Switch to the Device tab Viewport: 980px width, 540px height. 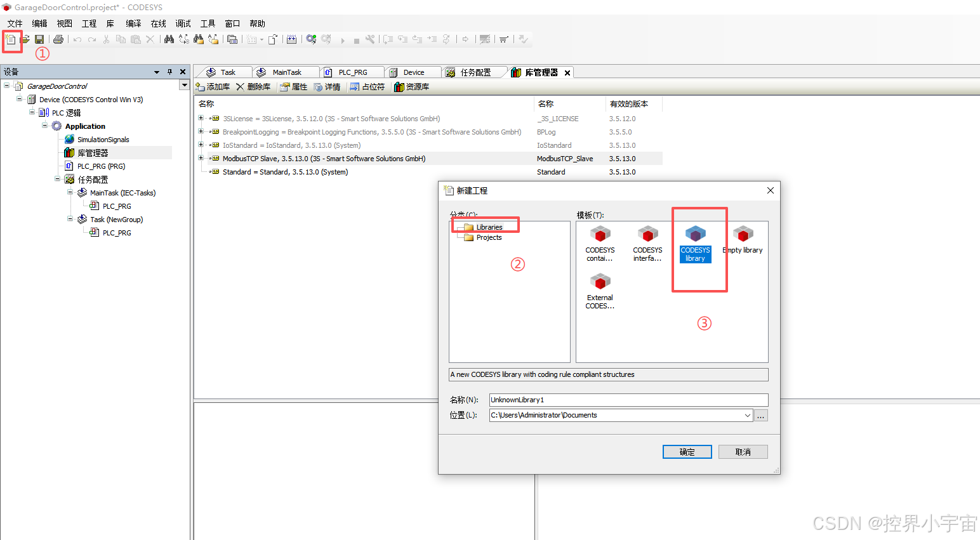coord(413,72)
